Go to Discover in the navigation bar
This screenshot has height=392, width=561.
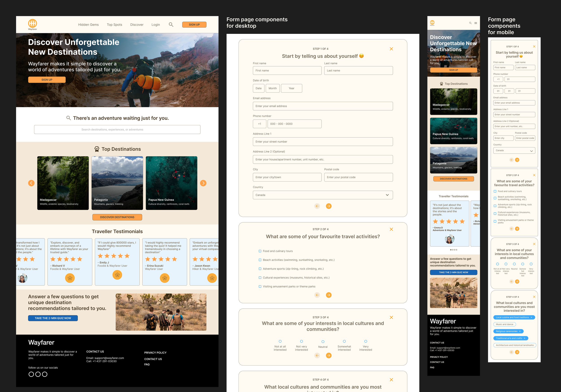coord(137,25)
